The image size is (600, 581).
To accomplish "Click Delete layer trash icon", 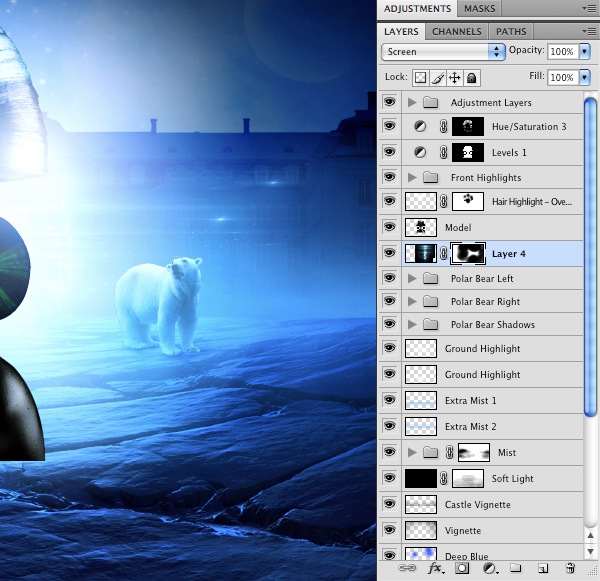I will coord(570,568).
